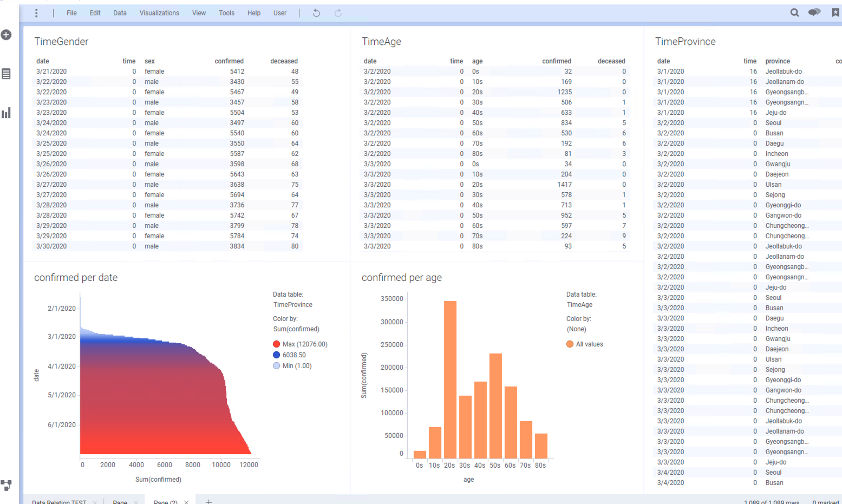Close the Page (2) tab
842x504 pixels.
[x=186, y=502]
